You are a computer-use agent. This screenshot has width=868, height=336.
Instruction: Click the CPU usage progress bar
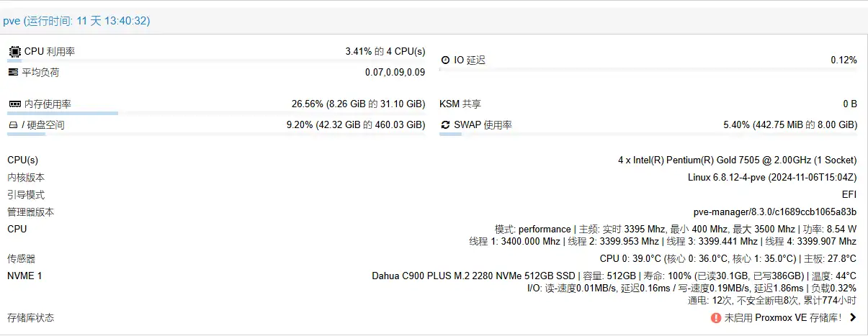[x=216, y=60]
